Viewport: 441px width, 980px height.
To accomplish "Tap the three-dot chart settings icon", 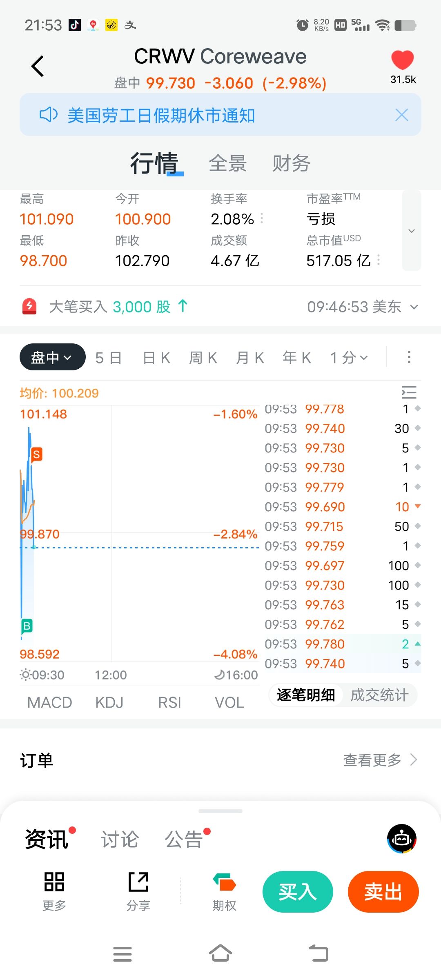I will click(409, 357).
